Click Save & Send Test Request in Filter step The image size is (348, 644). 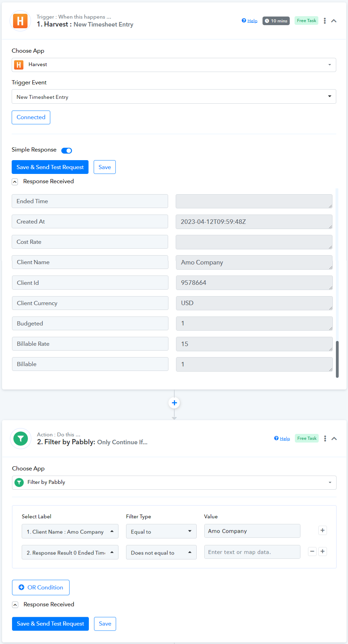pyautogui.click(x=50, y=624)
